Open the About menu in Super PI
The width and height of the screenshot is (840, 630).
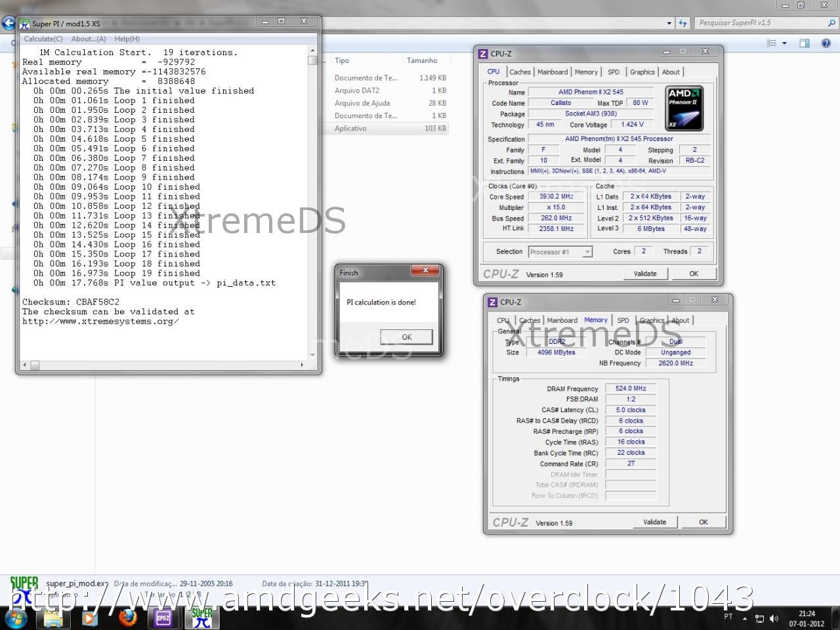89,39
